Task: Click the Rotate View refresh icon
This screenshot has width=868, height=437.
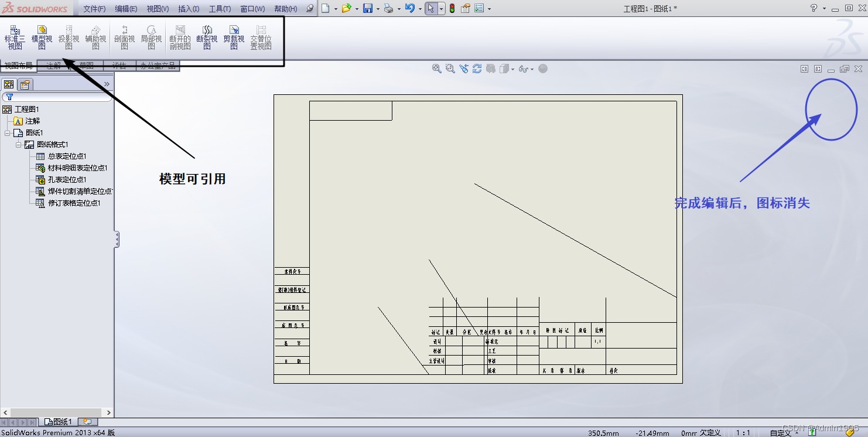Action: (477, 69)
